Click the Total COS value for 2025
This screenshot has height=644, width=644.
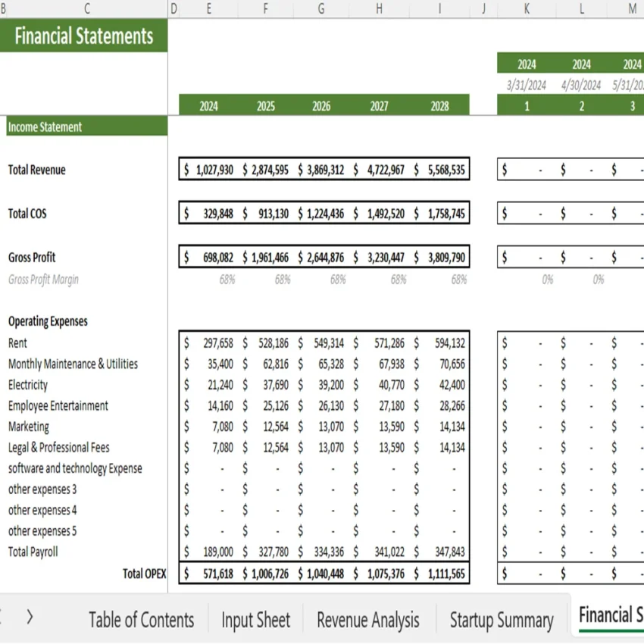click(264, 213)
